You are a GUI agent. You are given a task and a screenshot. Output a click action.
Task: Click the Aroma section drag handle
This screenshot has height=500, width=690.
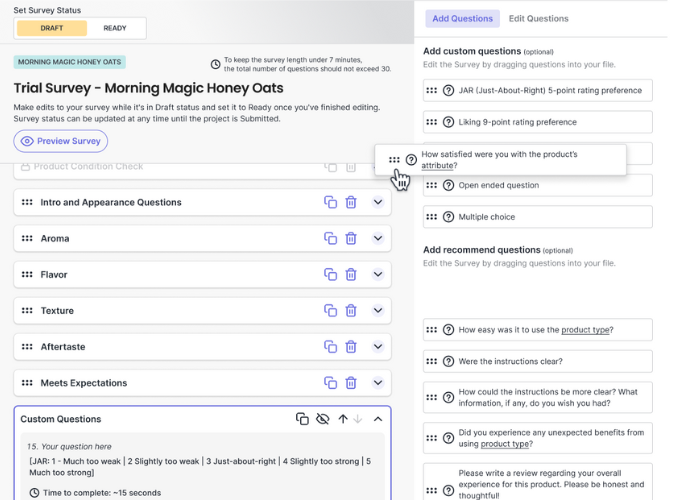click(x=27, y=239)
